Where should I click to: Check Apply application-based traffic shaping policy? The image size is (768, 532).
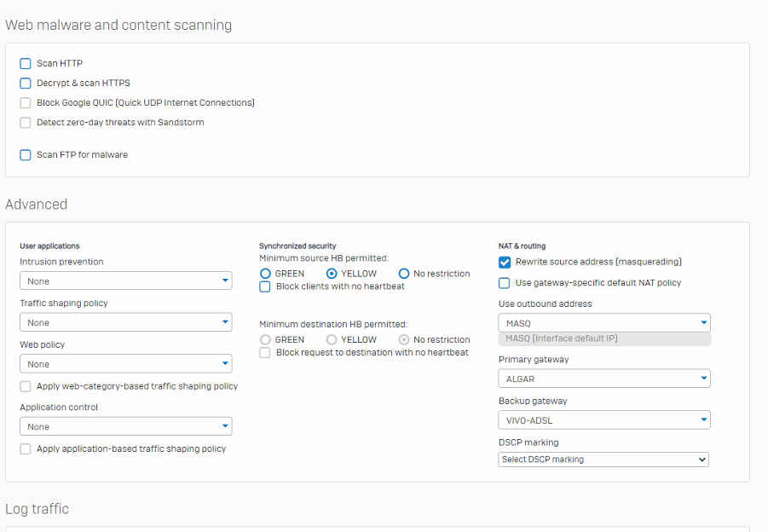coord(26,449)
